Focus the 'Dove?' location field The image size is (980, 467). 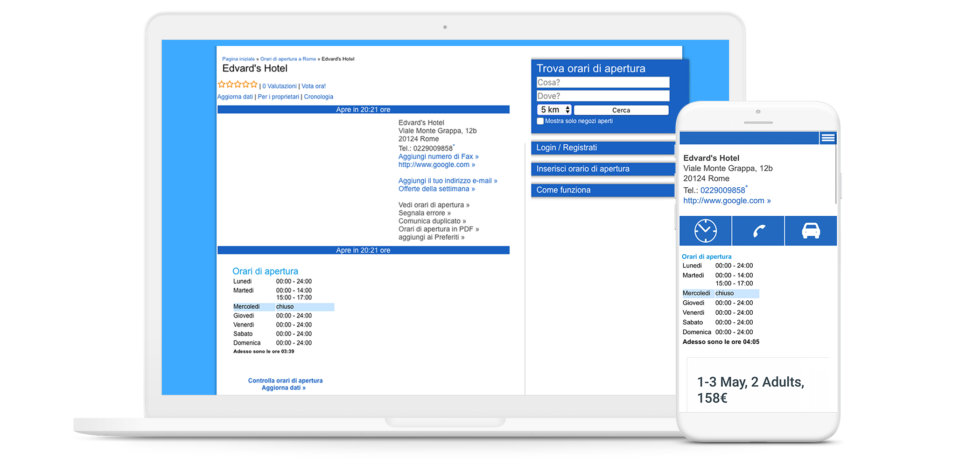[602, 96]
